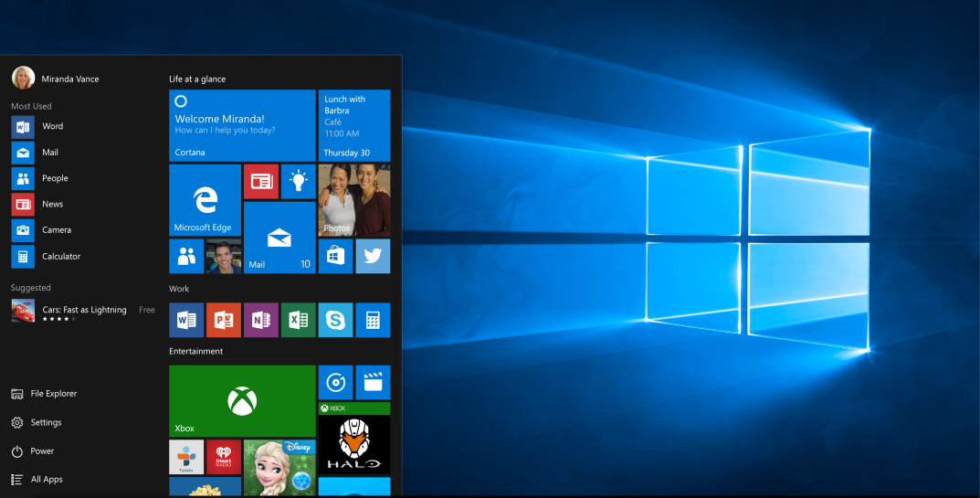
Task: Click the Most Used section label
Action: pyautogui.click(x=31, y=106)
